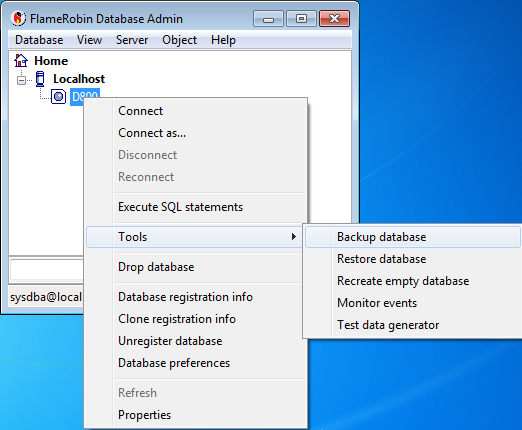The image size is (522, 430).
Task: Maximize the FlameRobin window
Action: pyautogui.click(x=301, y=19)
